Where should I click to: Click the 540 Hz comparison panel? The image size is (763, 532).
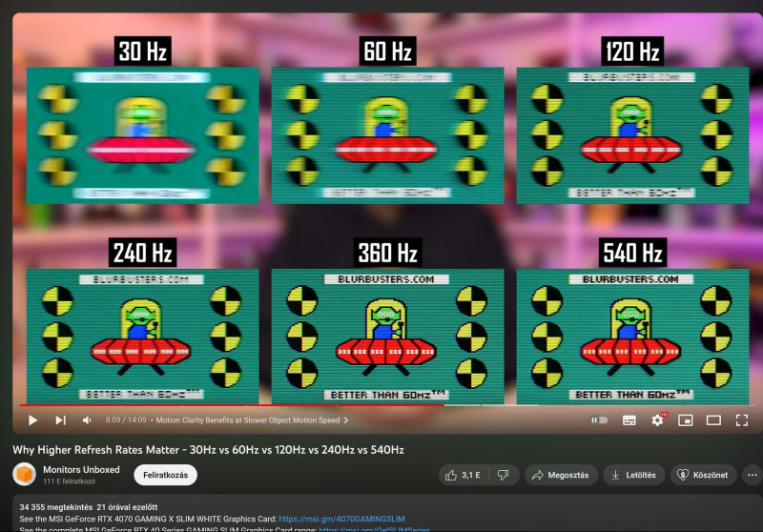(x=632, y=336)
